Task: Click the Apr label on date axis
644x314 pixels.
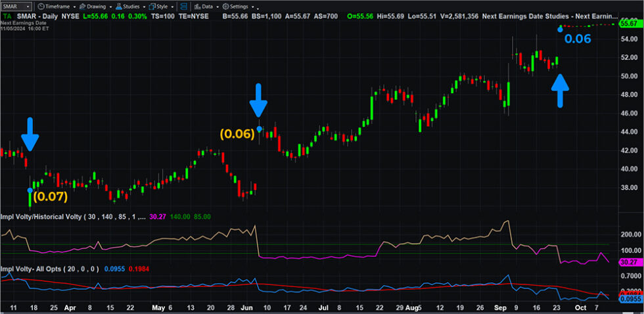Action: point(70,307)
